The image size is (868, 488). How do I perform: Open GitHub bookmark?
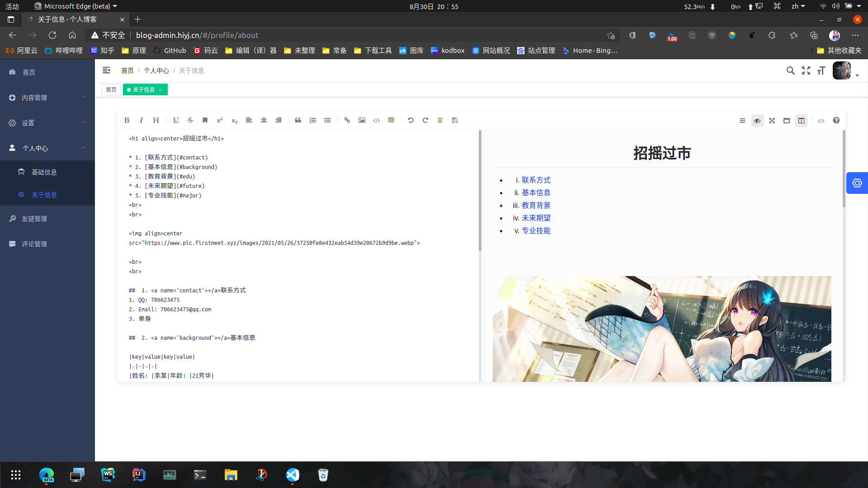170,51
